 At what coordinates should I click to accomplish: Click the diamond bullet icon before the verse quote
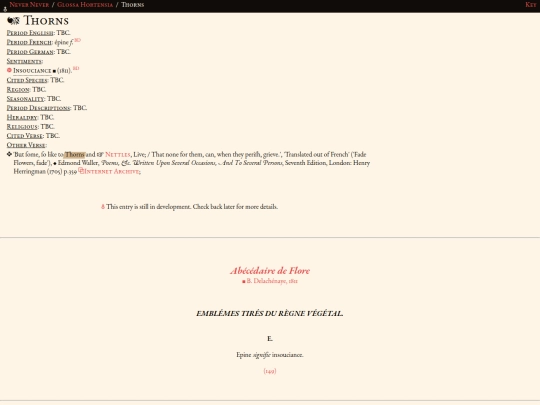pos(9,154)
